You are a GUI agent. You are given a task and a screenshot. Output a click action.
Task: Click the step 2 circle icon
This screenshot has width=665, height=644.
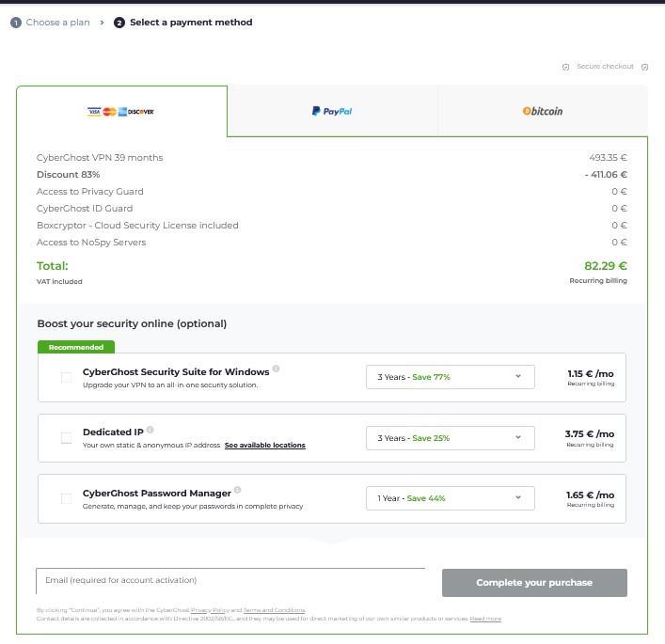[119, 23]
